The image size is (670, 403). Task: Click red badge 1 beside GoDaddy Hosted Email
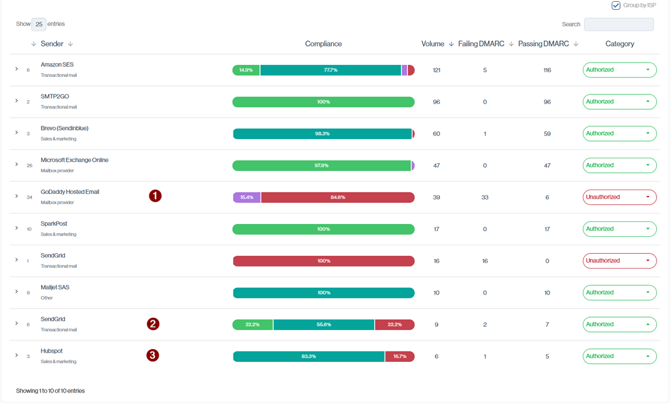155,196
